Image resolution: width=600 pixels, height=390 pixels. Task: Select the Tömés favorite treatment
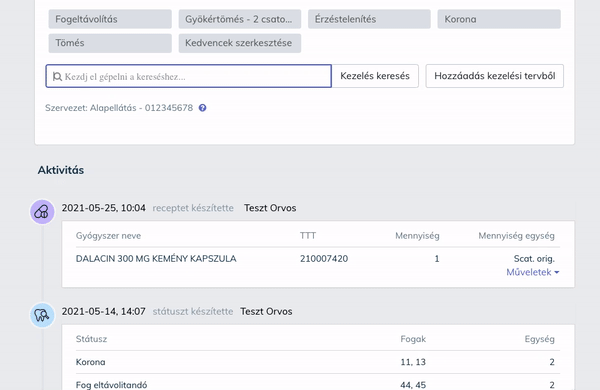tap(110, 43)
